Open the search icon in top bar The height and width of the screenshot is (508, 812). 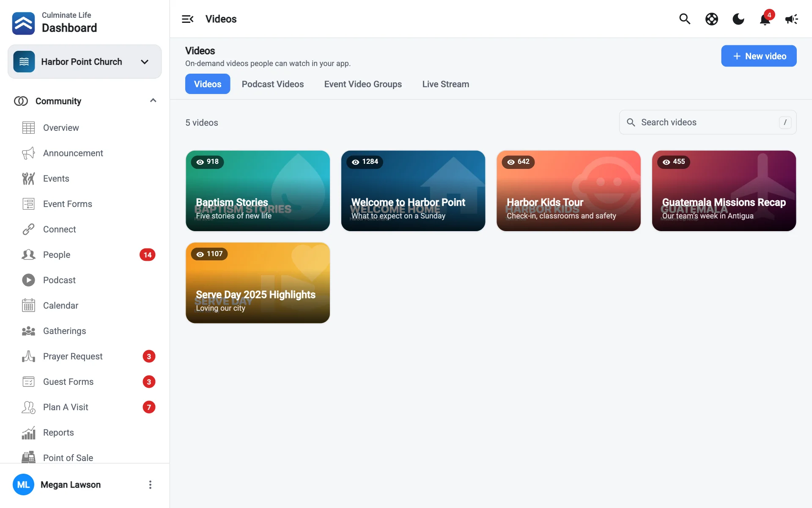pyautogui.click(x=685, y=19)
